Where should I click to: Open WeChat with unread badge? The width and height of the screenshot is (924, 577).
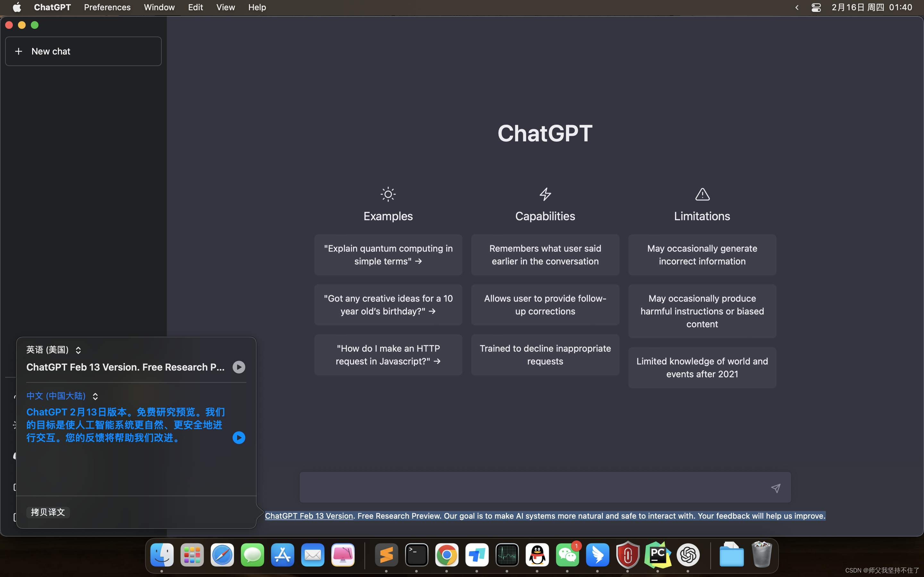pyautogui.click(x=567, y=555)
